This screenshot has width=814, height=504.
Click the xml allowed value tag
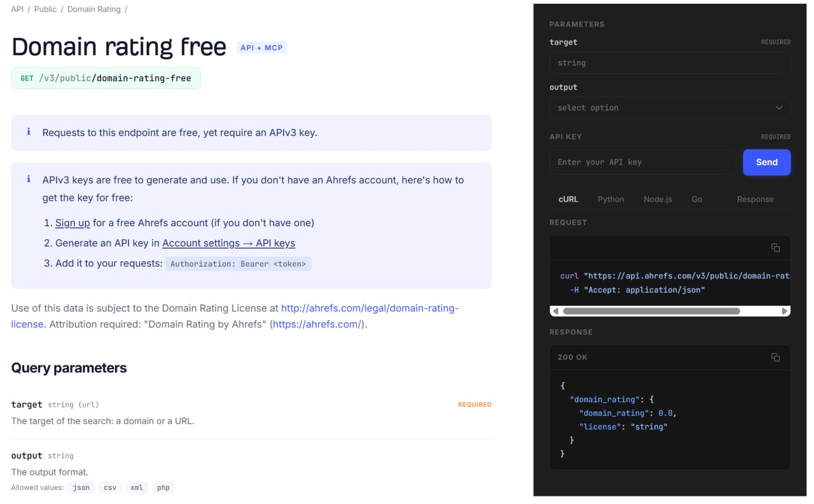(x=137, y=487)
